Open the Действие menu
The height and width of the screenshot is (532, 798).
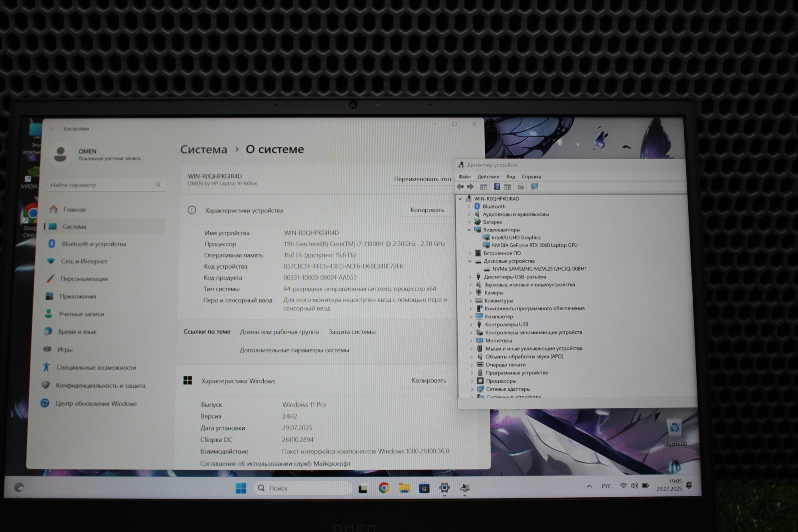pyautogui.click(x=488, y=176)
